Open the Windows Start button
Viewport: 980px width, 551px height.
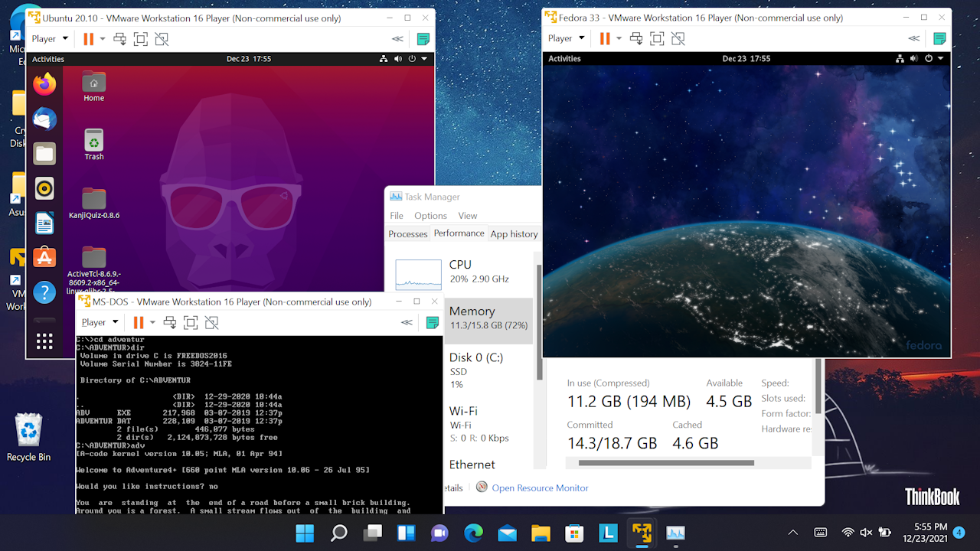click(x=305, y=533)
